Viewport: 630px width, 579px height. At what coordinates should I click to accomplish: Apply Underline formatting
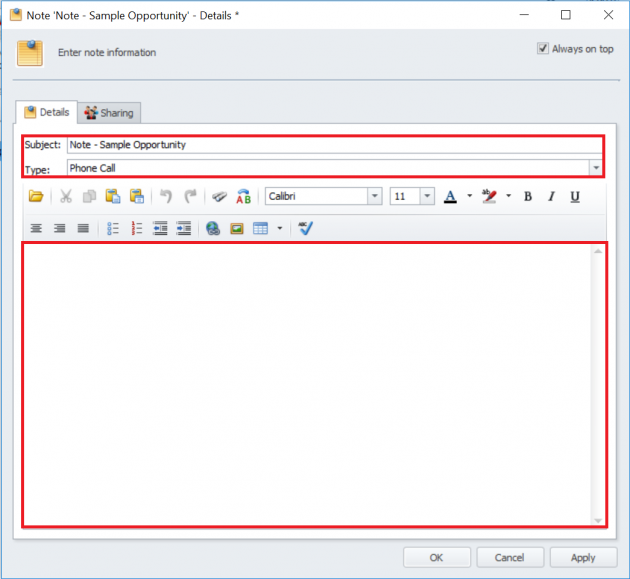tap(575, 197)
